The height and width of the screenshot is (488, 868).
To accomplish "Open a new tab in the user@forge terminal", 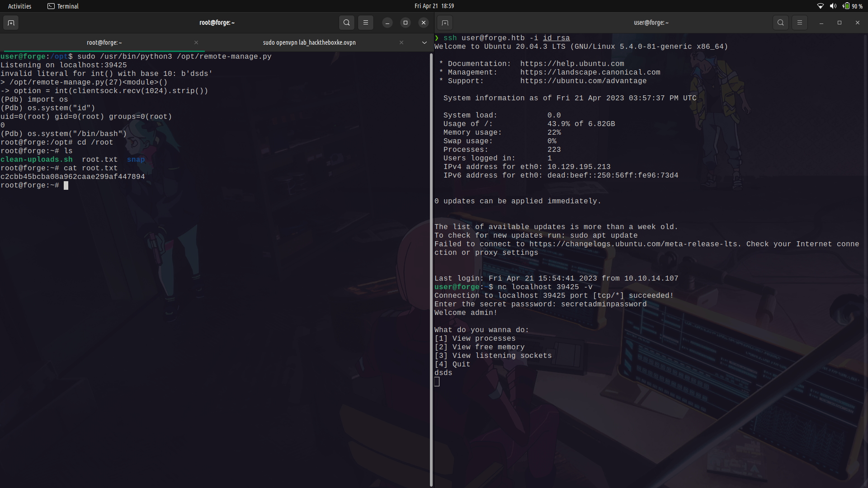I will pos(445,23).
